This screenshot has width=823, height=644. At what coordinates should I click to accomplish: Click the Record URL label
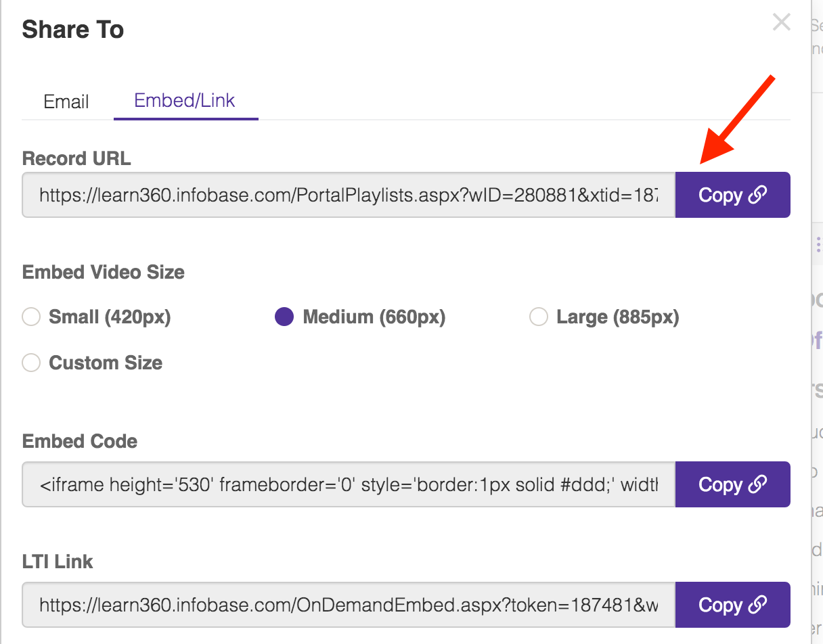click(x=76, y=158)
